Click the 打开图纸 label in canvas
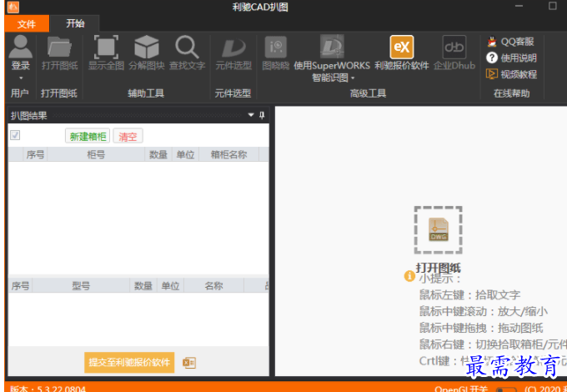The image size is (567, 392). click(x=439, y=268)
